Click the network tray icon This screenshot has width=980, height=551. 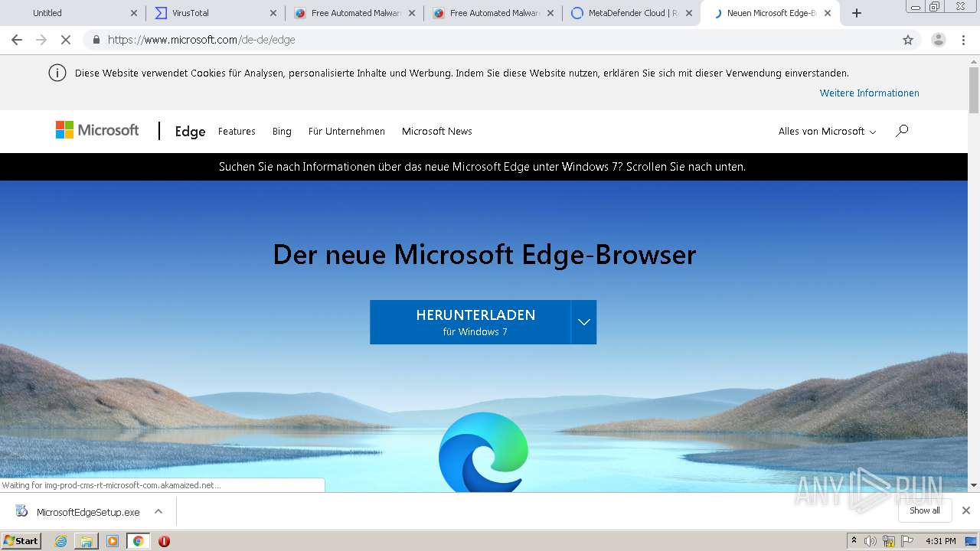coord(889,541)
